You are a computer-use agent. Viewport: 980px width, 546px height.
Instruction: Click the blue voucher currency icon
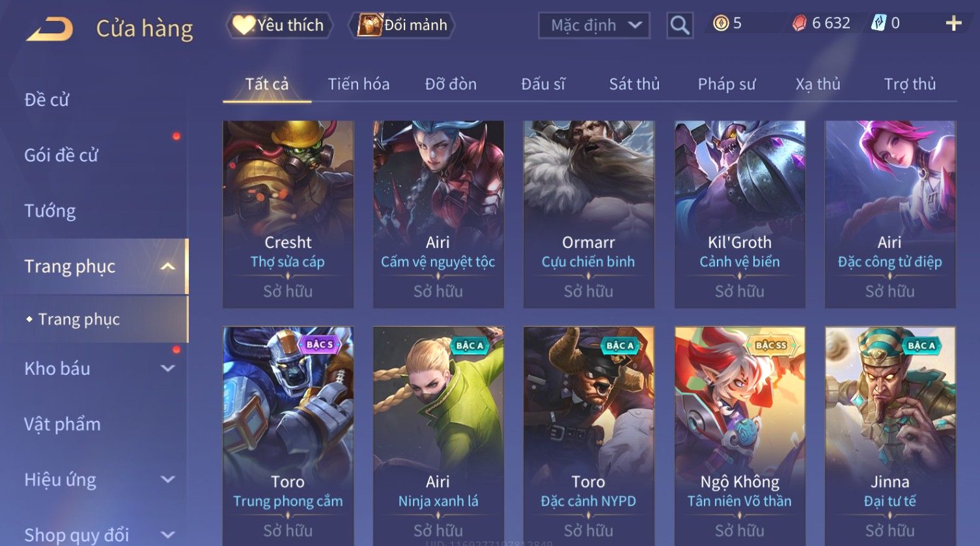coord(878,23)
